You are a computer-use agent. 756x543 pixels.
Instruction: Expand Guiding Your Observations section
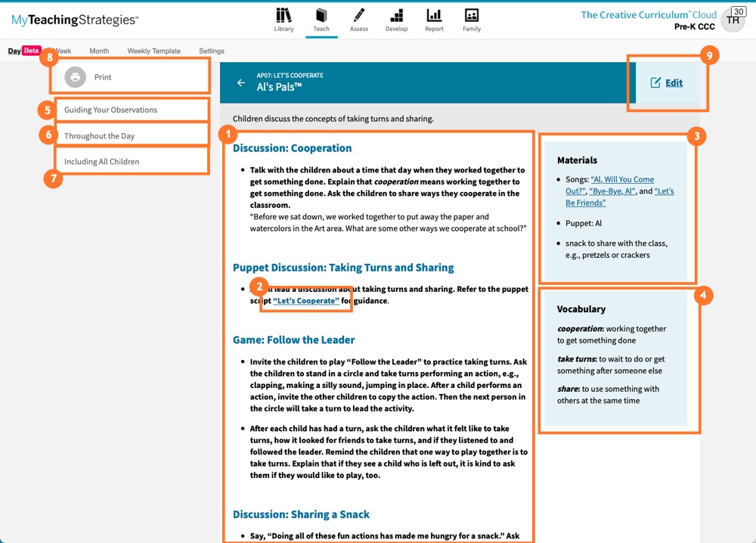[110, 110]
